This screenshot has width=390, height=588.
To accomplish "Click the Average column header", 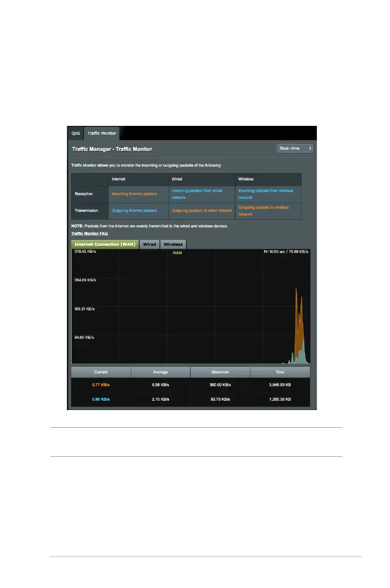I will click(x=160, y=372).
